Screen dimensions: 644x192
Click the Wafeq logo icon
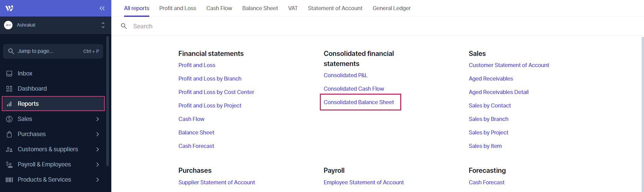coord(9,8)
